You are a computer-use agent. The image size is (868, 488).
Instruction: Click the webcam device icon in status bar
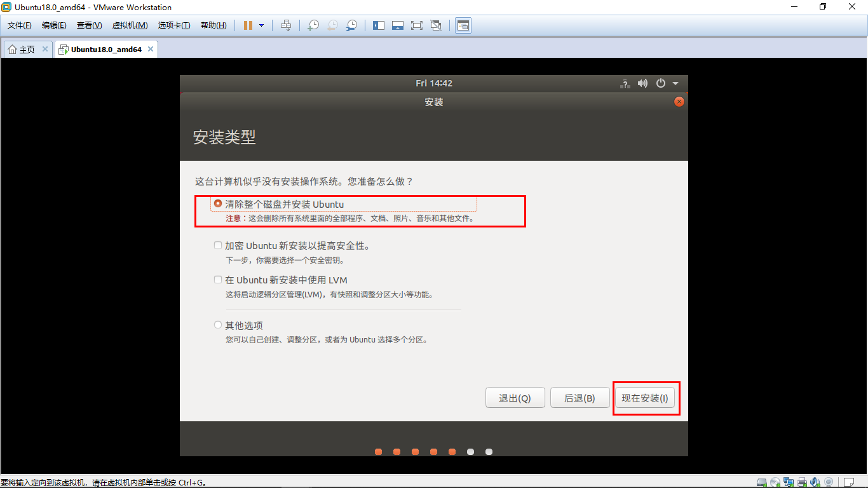(829, 482)
